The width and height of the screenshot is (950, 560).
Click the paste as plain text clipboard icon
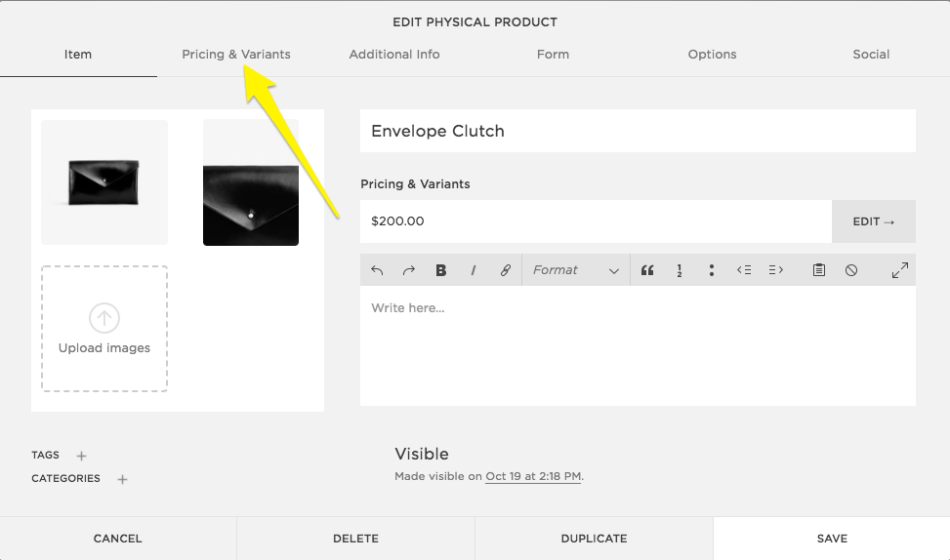pos(819,270)
